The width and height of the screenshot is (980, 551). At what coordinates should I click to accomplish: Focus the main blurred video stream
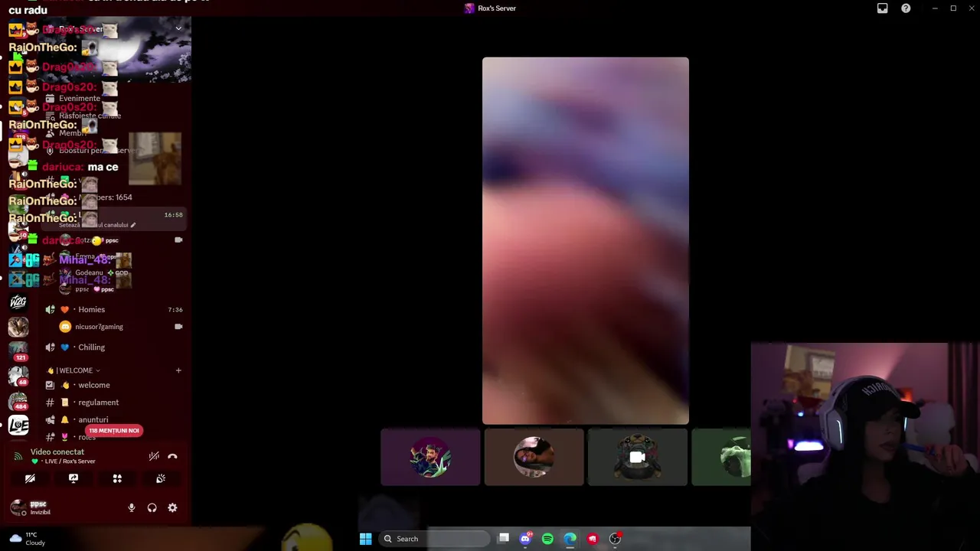point(586,240)
